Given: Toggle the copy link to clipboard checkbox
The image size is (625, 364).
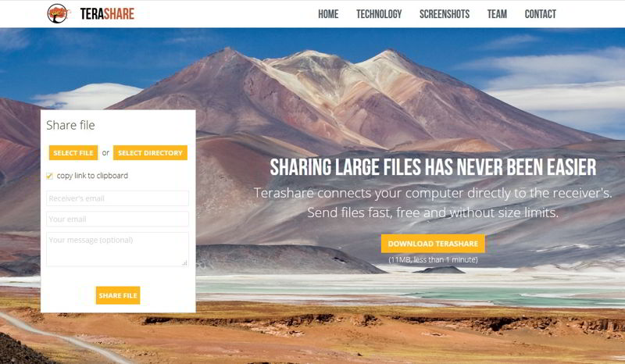Looking at the screenshot, I should click(49, 176).
